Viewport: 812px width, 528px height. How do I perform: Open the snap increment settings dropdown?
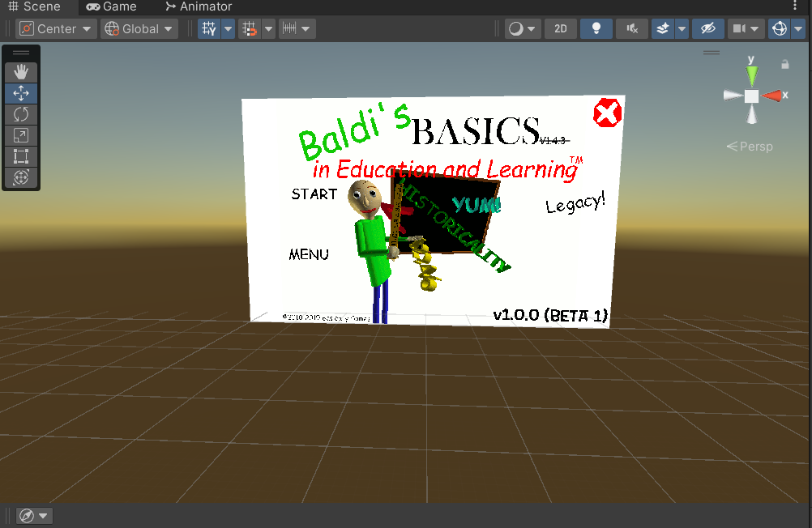click(297, 29)
